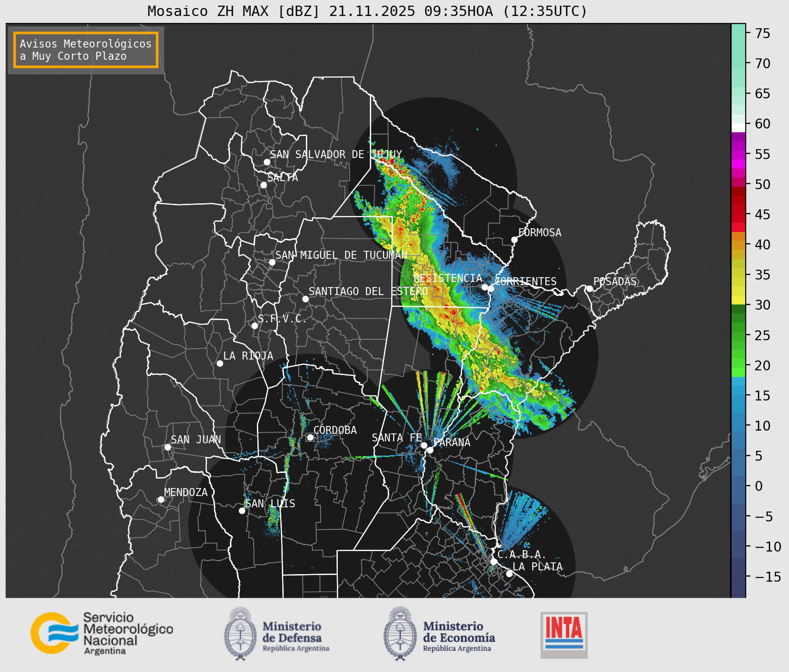This screenshot has width=789, height=672.
Task: Click the 75 dBZ scale value
Action: 763,33
